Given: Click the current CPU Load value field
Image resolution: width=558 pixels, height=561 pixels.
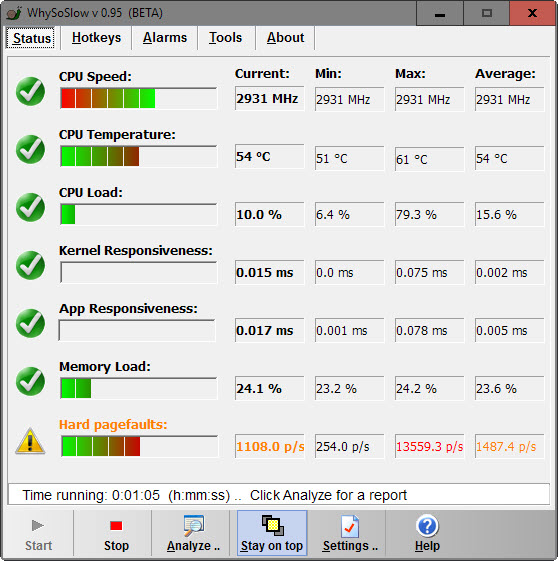Looking at the screenshot, I should (269, 214).
